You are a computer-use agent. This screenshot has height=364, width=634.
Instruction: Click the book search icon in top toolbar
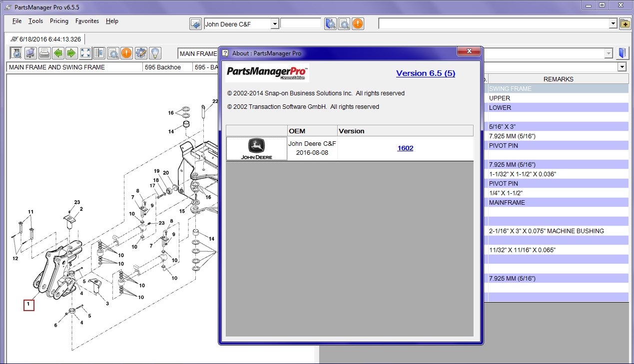pyautogui.click(x=330, y=23)
